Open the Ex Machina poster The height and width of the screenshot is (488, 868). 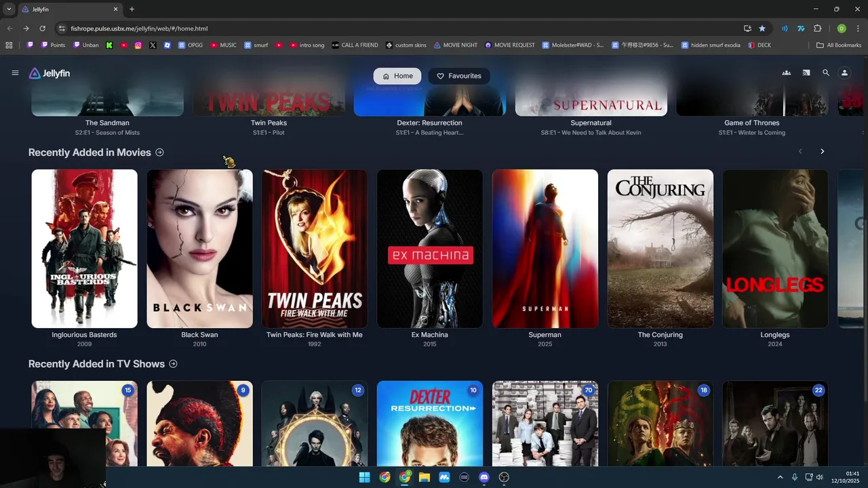click(x=430, y=249)
